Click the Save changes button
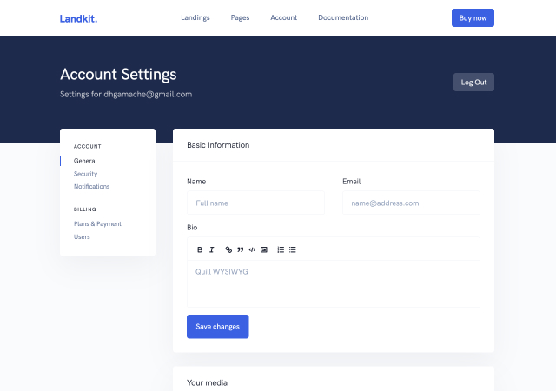 pos(217,326)
